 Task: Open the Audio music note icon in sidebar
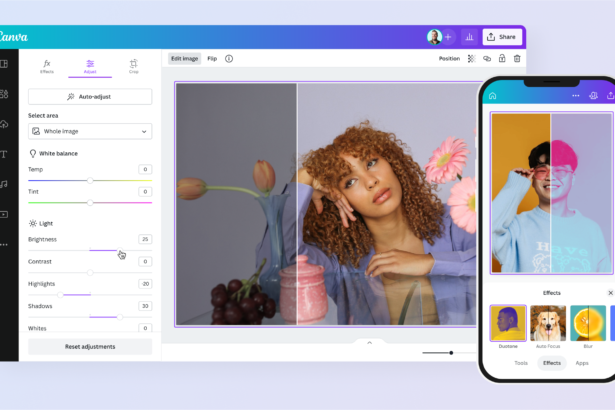pyautogui.click(x=4, y=184)
